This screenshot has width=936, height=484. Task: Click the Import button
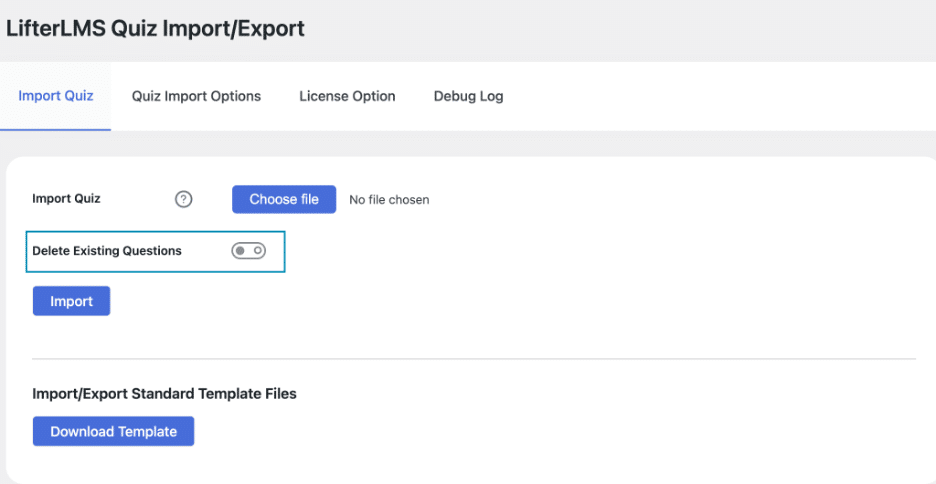click(x=72, y=301)
